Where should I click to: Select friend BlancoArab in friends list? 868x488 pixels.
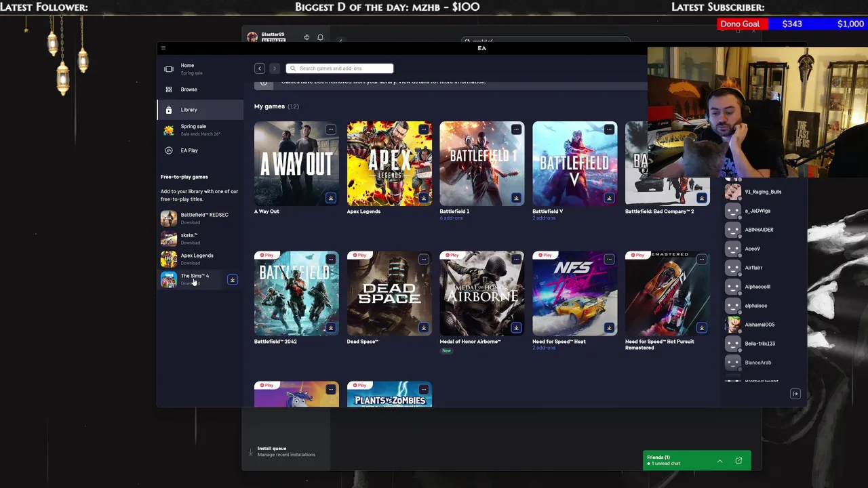point(763,363)
